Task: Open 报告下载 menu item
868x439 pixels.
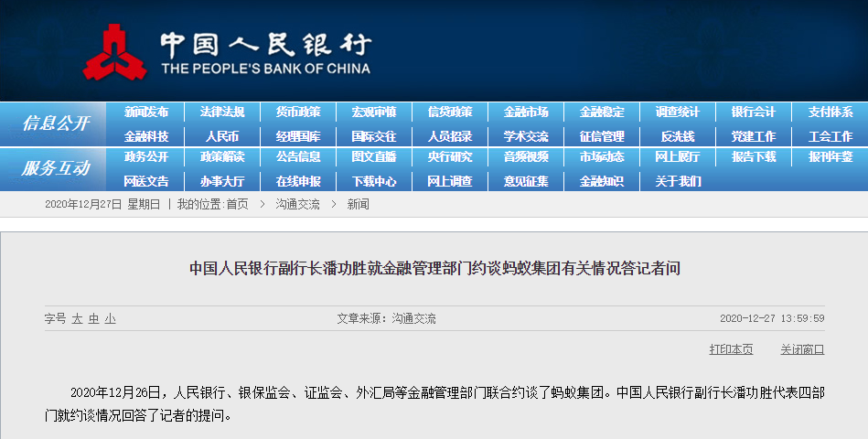Action: pos(754,156)
